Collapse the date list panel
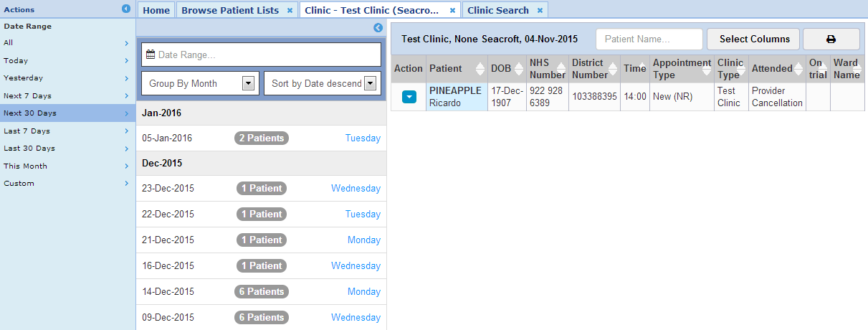Viewport: 868px width, 330px height. tap(378, 28)
